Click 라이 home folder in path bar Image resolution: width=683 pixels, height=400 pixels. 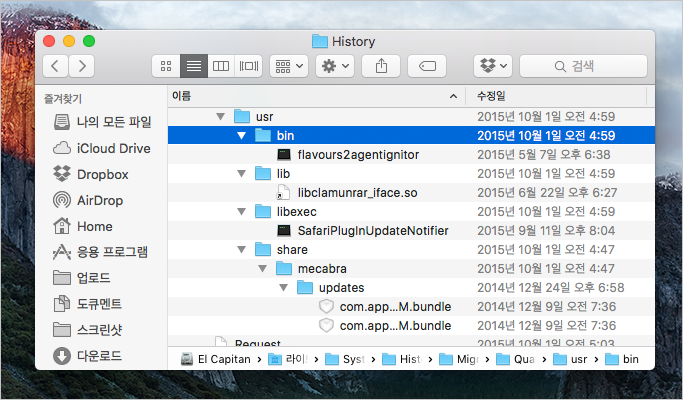[287, 359]
